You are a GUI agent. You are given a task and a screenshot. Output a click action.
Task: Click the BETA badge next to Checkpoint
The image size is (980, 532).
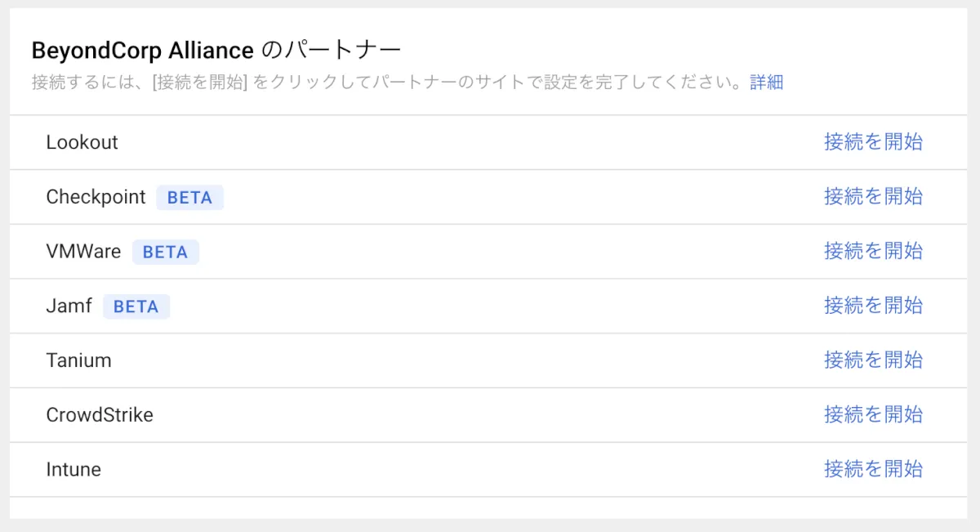(x=189, y=198)
